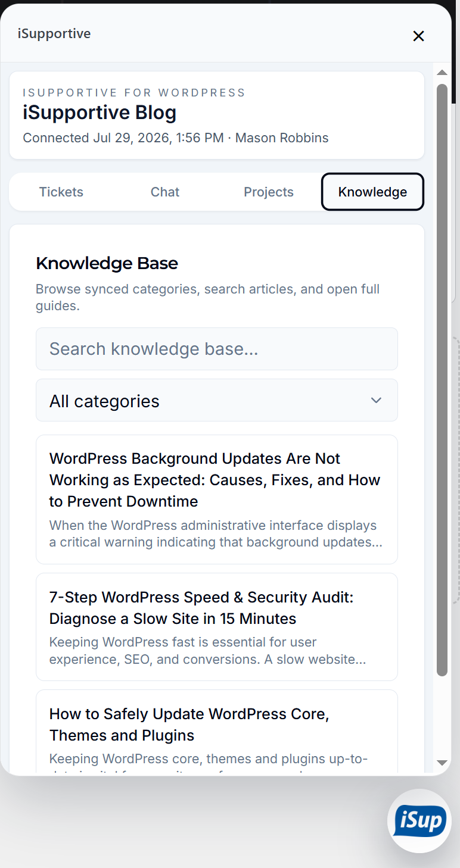Open the Tickets tab

pyautogui.click(x=61, y=192)
